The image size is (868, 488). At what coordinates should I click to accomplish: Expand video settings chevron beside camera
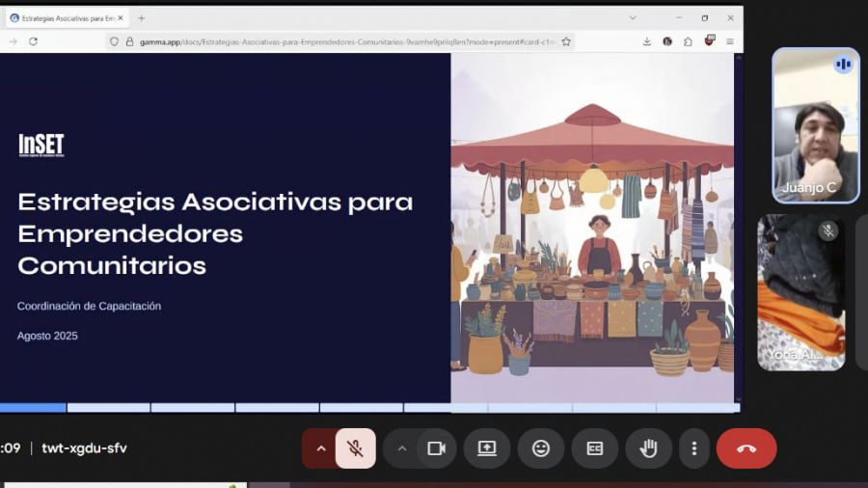click(402, 448)
